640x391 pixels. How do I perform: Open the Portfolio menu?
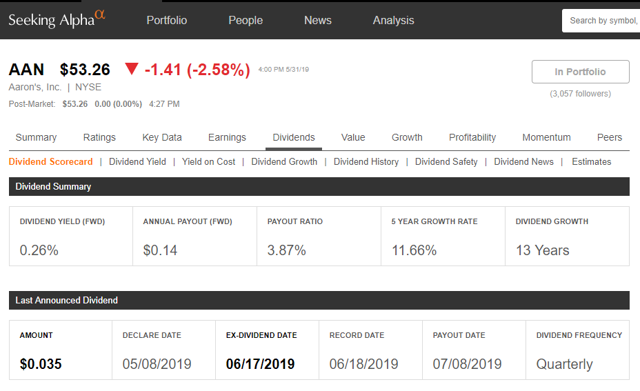(167, 20)
